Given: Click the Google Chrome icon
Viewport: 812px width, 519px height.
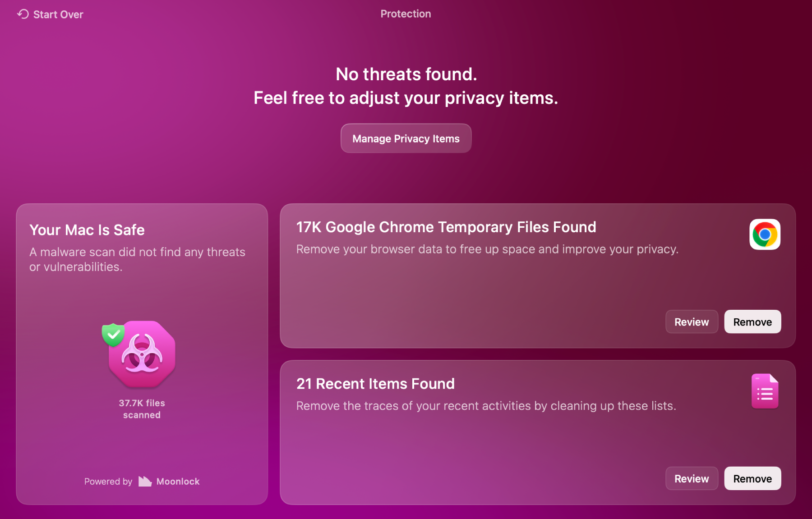Looking at the screenshot, I should tap(765, 234).
